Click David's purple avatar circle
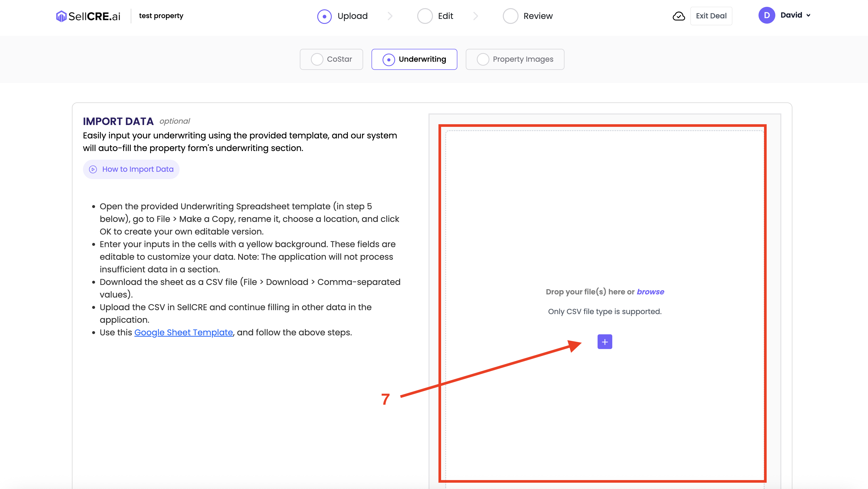 point(767,15)
